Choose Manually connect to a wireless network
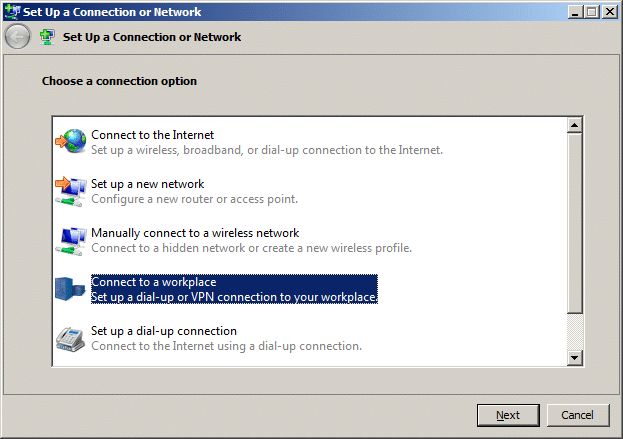 point(251,240)
